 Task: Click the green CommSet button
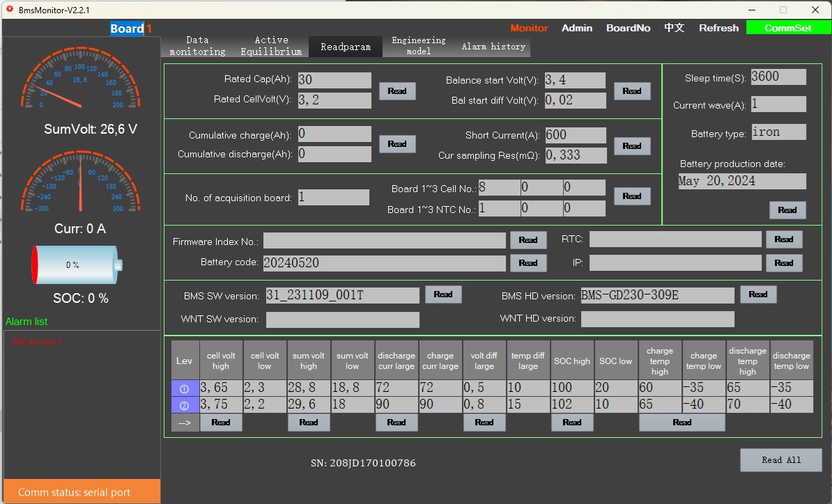pyautogui.click(x=787, y=28)
